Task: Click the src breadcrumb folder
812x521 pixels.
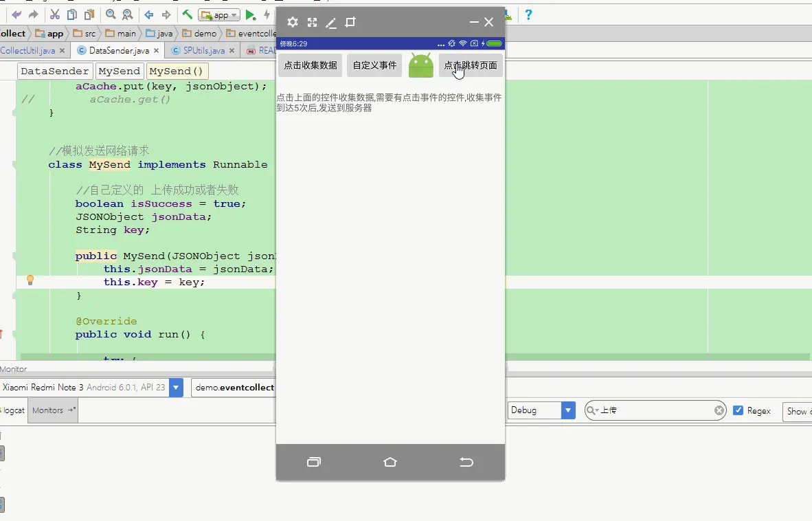Action: [x=84, y=34]
